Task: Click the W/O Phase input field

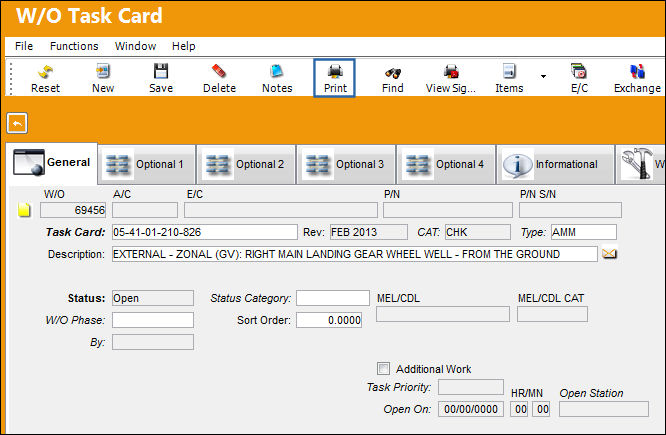Action: (153, 320)
